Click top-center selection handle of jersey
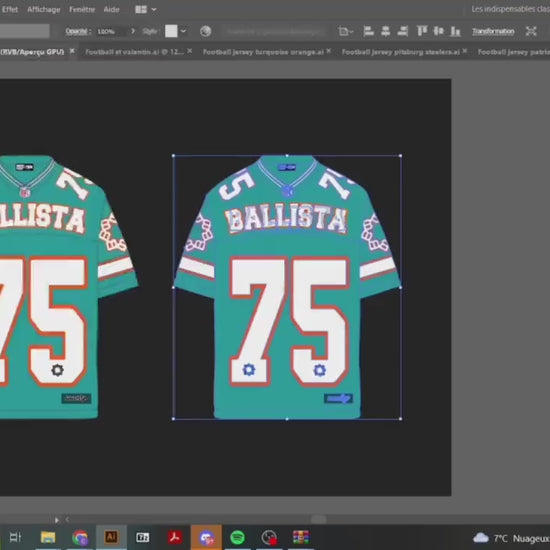 click(x=287, y=155)
